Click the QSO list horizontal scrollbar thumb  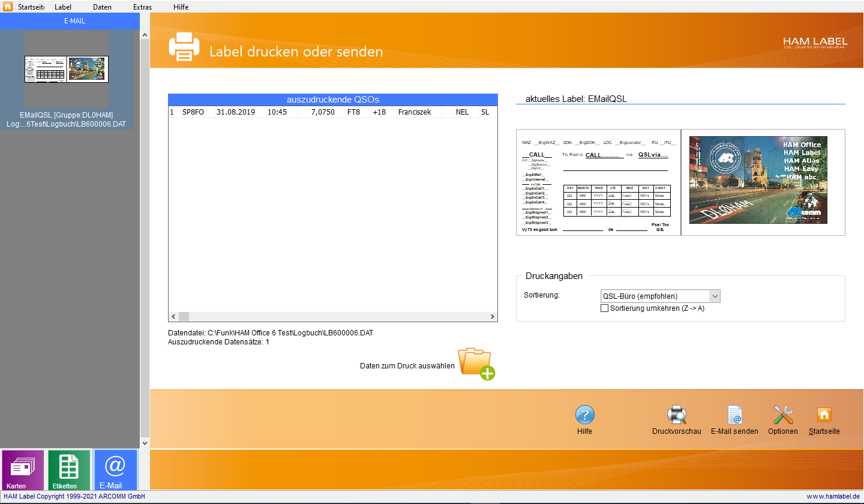tap(184, 317)
